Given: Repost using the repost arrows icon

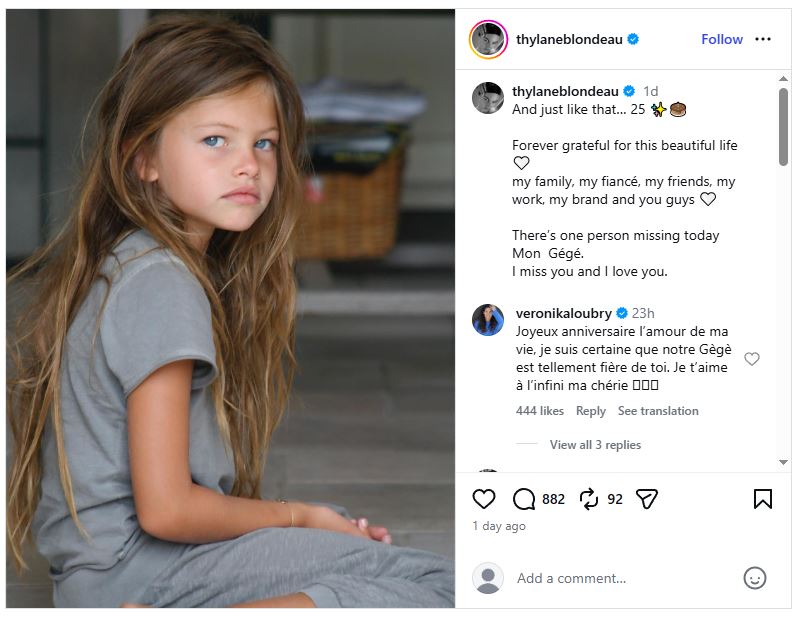Looking at the screenshot, I should 588,499.
